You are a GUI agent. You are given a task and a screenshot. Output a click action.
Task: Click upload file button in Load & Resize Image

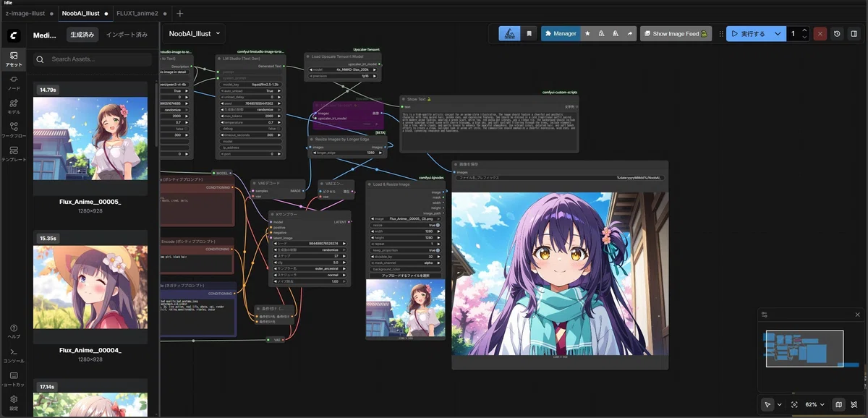tap(407, 276)
